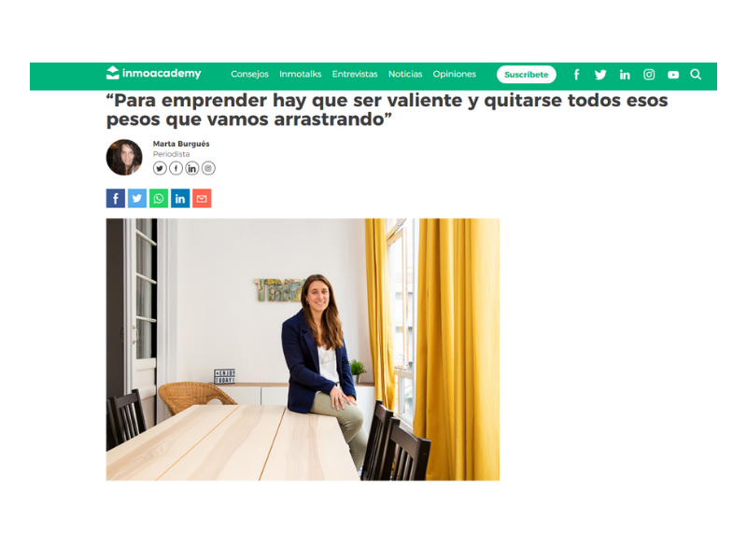Open Facebook page from header icons
Image resolution: width=747 pixels, height=560 pixels.
coord(576,75)
